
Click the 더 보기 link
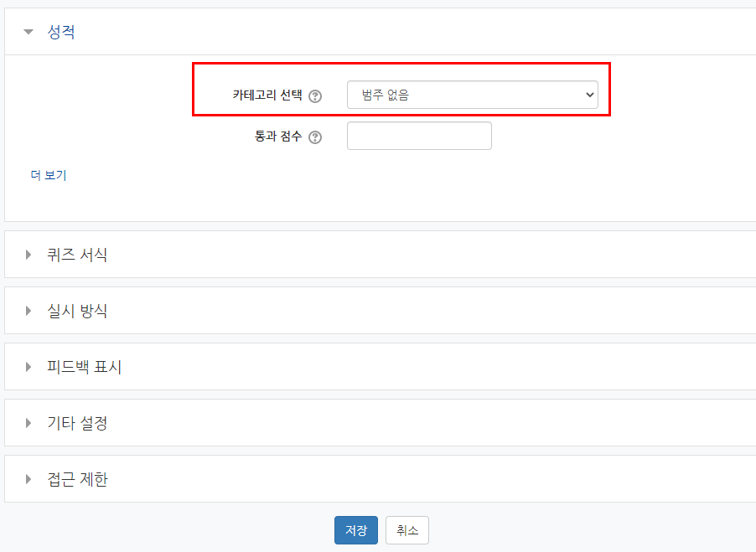pyautogui.click(x=49, y=175)
